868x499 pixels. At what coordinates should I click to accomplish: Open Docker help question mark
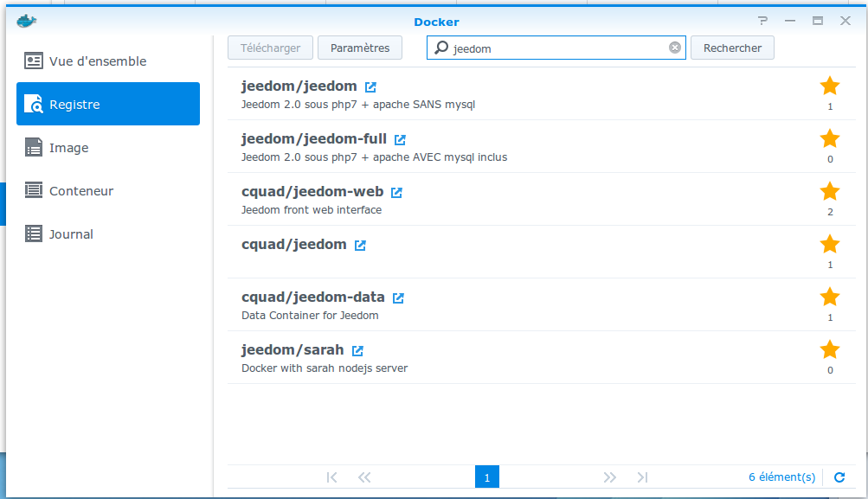coord(762,21)
